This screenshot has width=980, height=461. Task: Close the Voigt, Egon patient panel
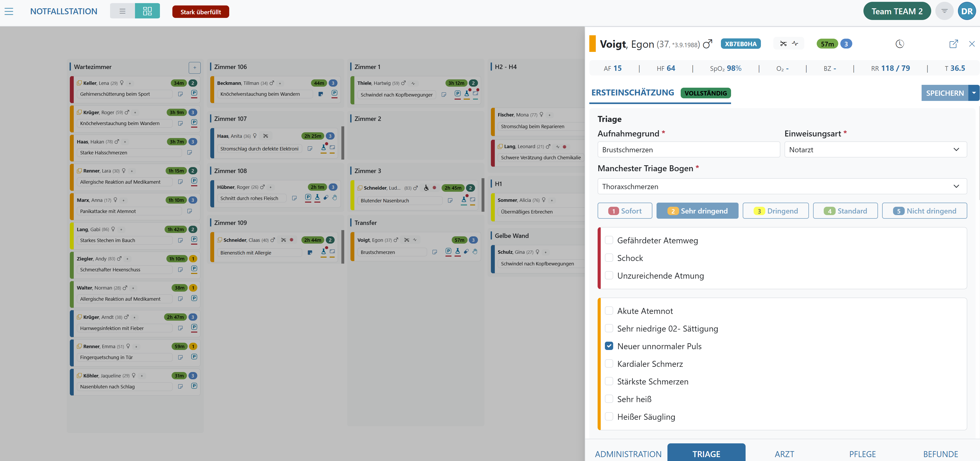coord(972,44)
